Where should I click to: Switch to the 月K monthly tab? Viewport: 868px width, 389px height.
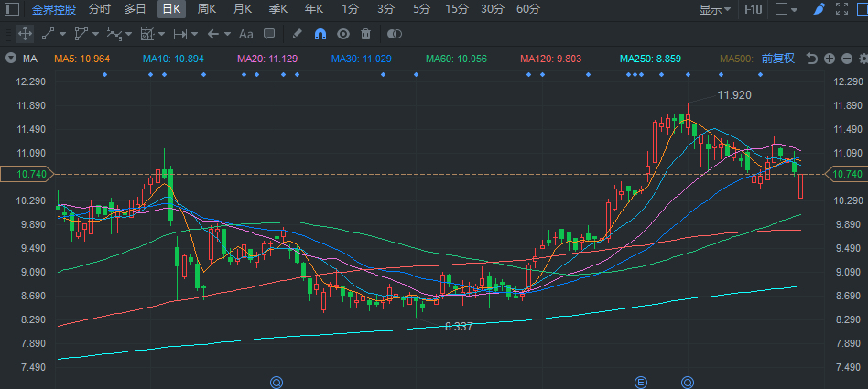coord(243,9)
